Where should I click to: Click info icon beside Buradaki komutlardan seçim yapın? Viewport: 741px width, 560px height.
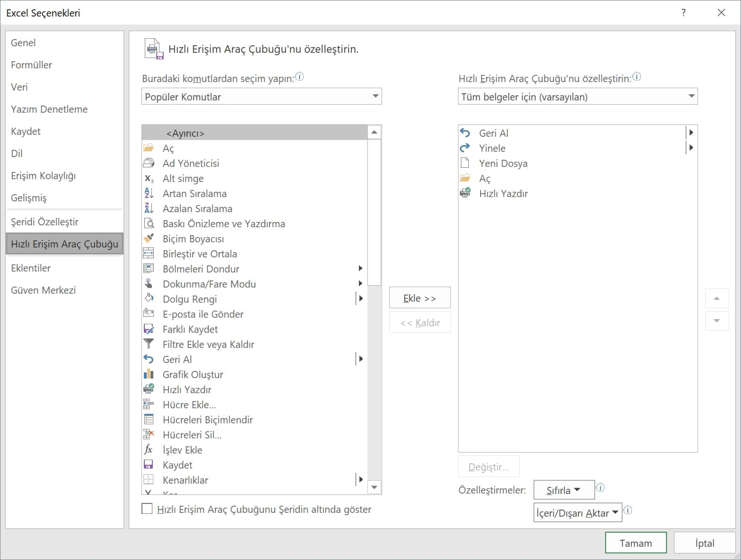click(300, 76)
